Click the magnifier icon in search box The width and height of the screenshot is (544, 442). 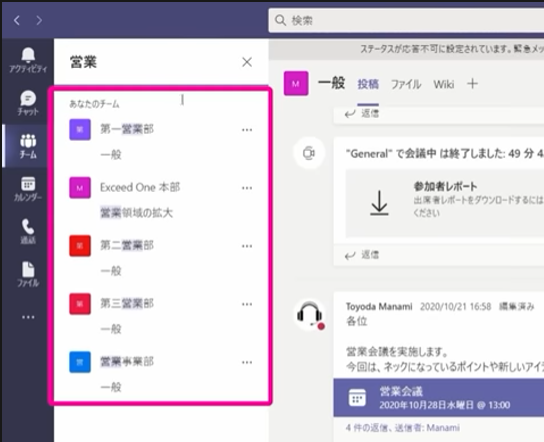(280, 20)
